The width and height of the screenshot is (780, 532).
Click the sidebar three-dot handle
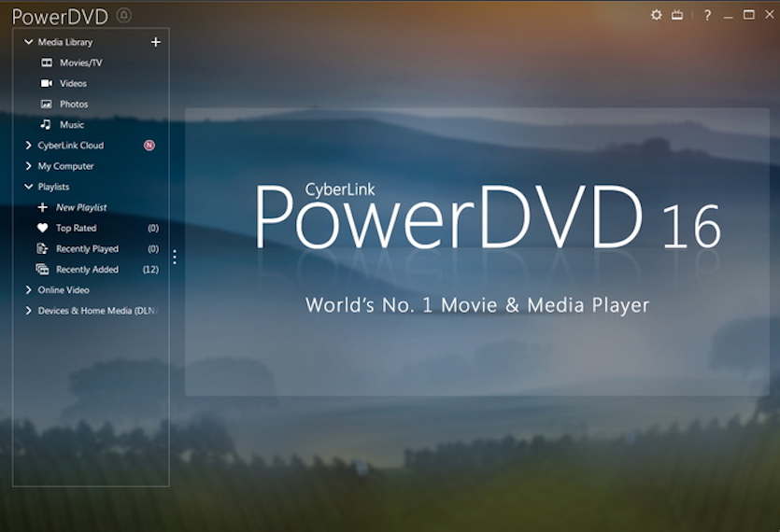[175, 257]
